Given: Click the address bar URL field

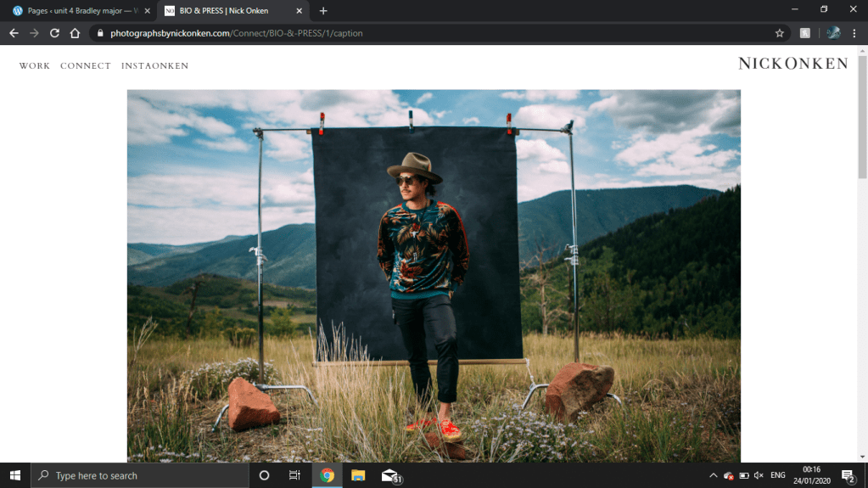Looking at the screenshot, I should pos(424,33).
